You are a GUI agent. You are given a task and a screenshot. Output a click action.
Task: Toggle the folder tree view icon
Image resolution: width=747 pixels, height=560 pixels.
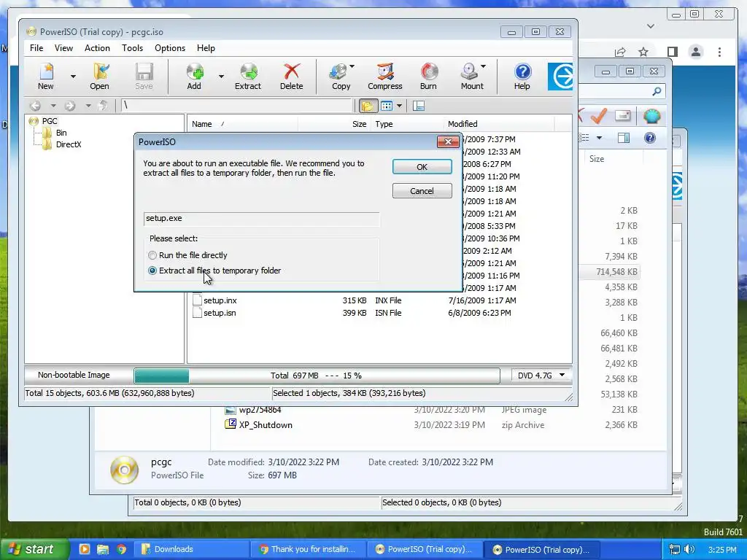coord(368,106)
